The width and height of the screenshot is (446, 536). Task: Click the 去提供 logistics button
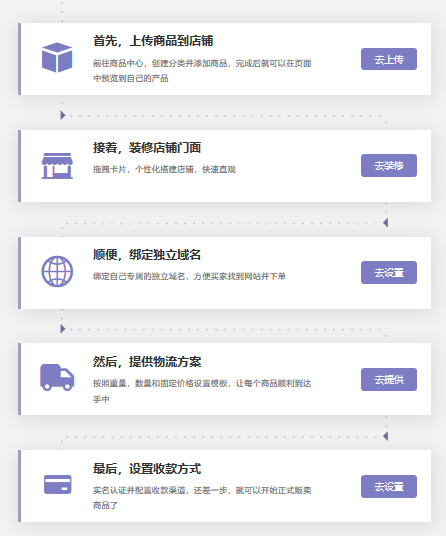(x=389, y=379)
